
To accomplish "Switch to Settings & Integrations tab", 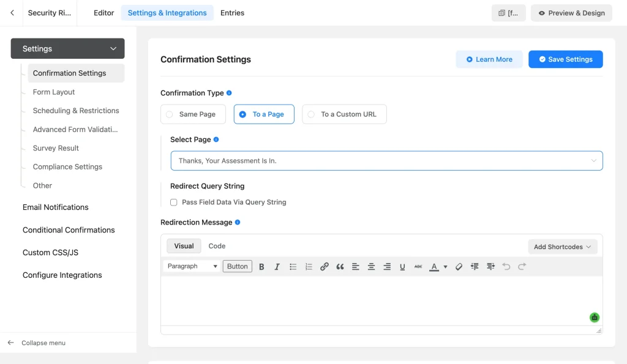I will (167, 13).
